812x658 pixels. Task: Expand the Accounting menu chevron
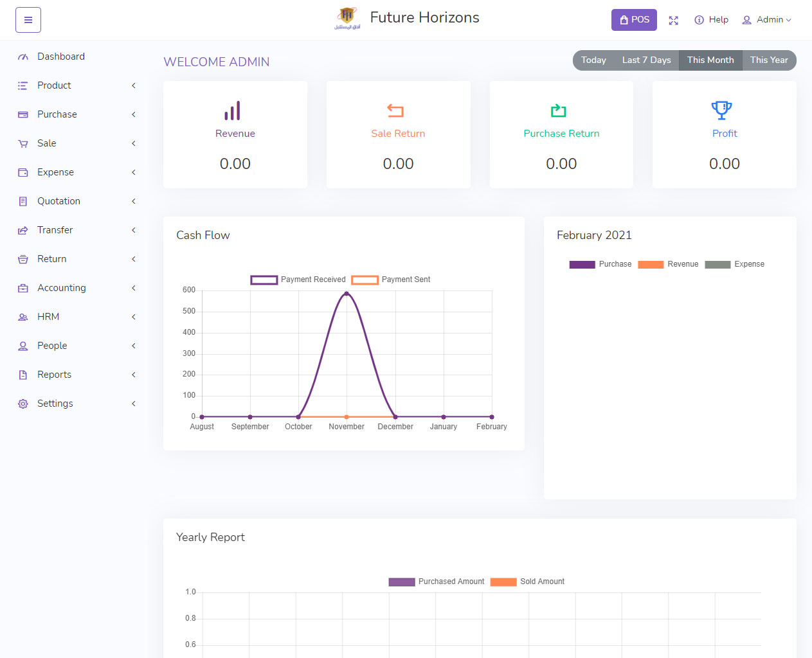pyautogui.click(x=134, y=288)
